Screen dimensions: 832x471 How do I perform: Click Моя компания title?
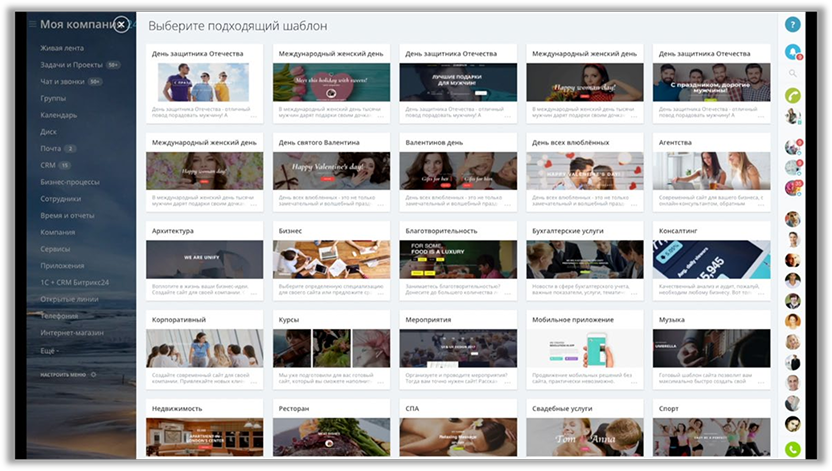(x=77, y=24)
